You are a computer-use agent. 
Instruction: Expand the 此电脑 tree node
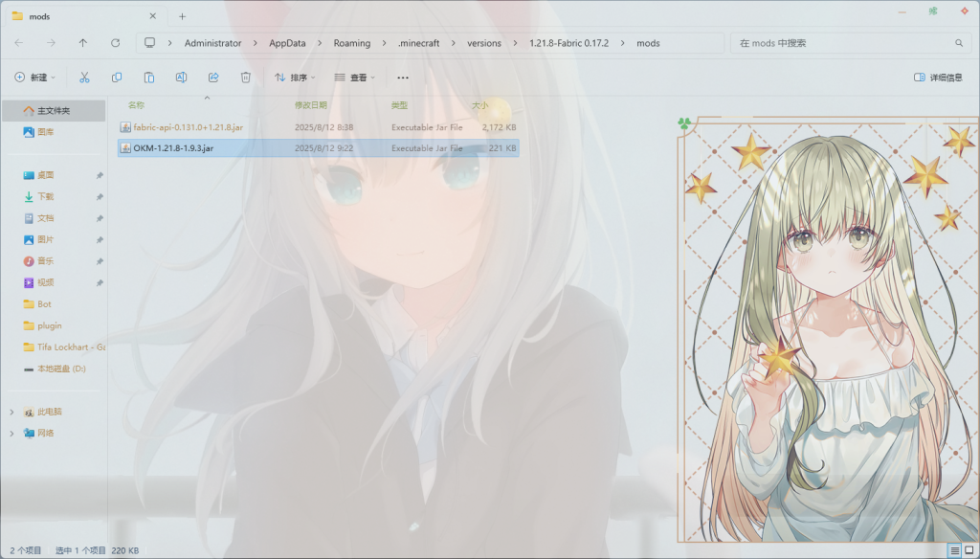coord(11,412)
